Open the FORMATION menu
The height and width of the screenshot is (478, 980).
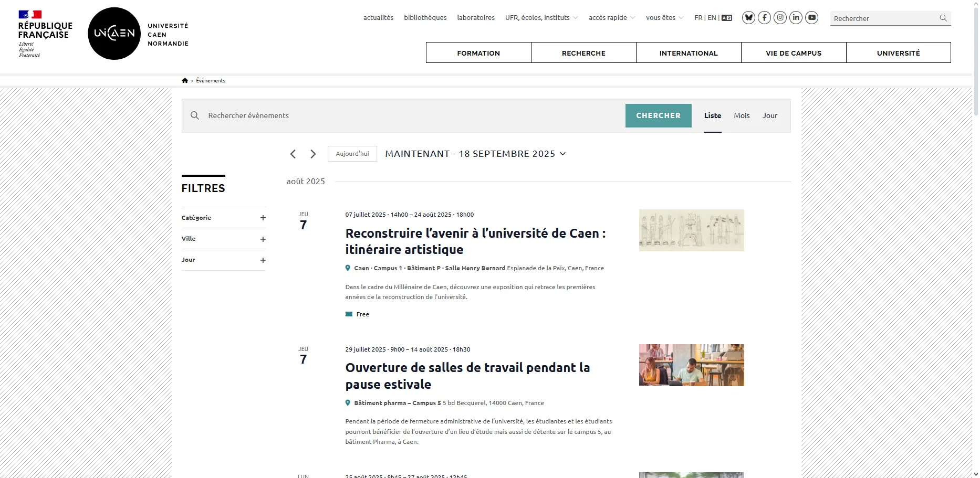point(478,53)
